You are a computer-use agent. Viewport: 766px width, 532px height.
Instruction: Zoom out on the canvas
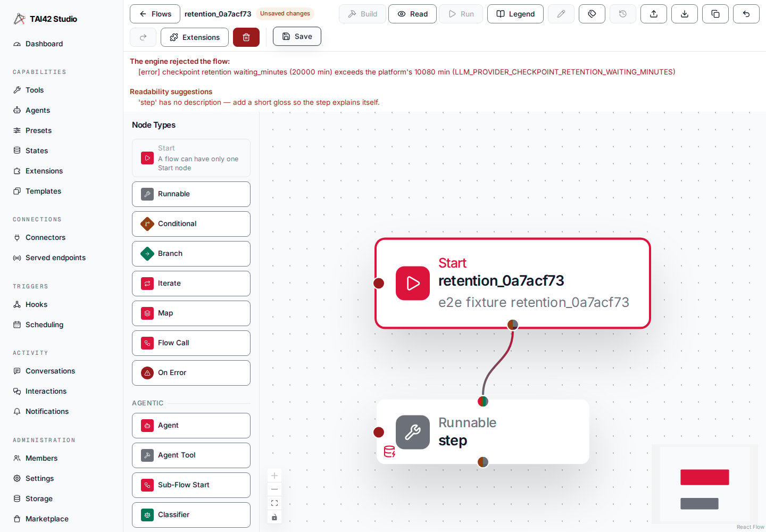coord(274,489)
